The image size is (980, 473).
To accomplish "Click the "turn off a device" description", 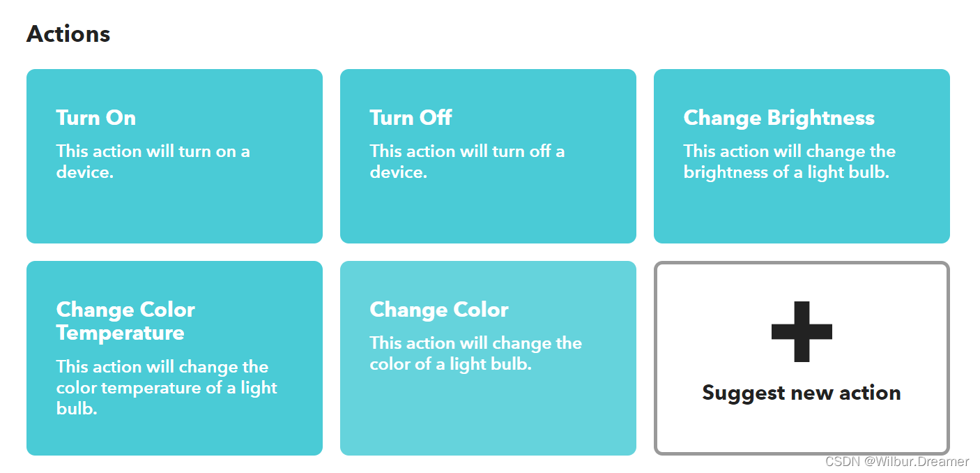I will (467, 162).
